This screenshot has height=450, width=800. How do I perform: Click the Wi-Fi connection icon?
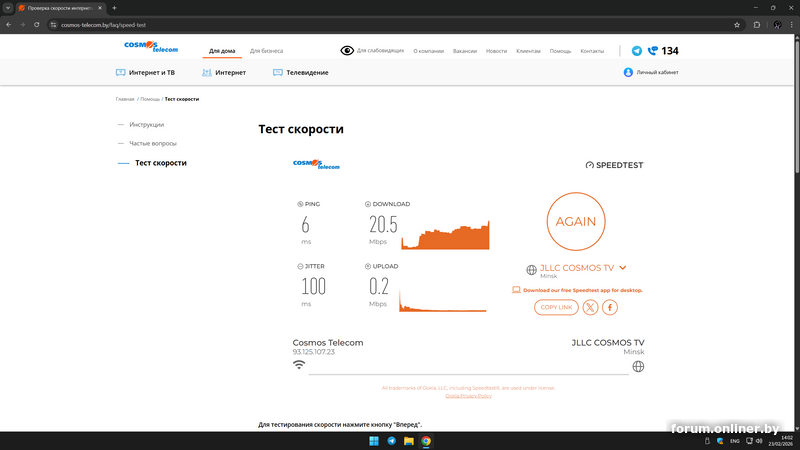[x=299, y=364]
